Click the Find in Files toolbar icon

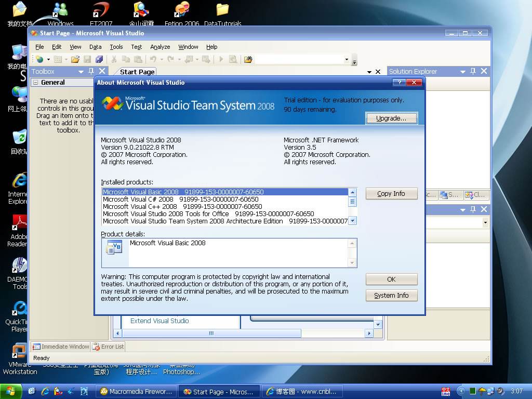pos(248,60)
